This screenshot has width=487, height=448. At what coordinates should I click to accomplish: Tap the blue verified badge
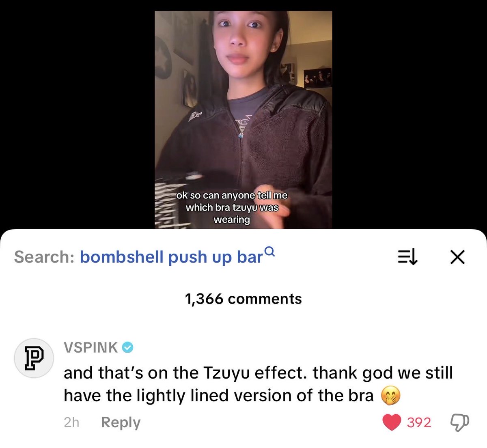pos(128,348)
